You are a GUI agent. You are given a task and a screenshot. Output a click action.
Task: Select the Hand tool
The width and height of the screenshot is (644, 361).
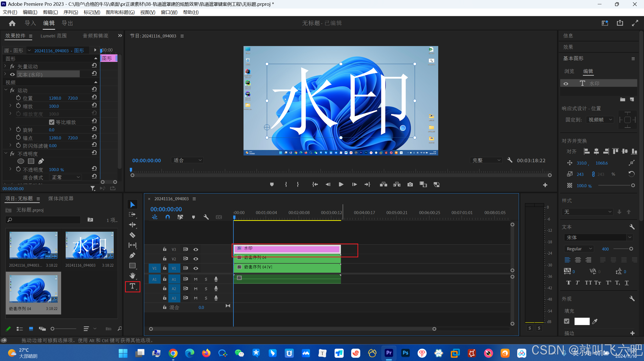point(132,276)
